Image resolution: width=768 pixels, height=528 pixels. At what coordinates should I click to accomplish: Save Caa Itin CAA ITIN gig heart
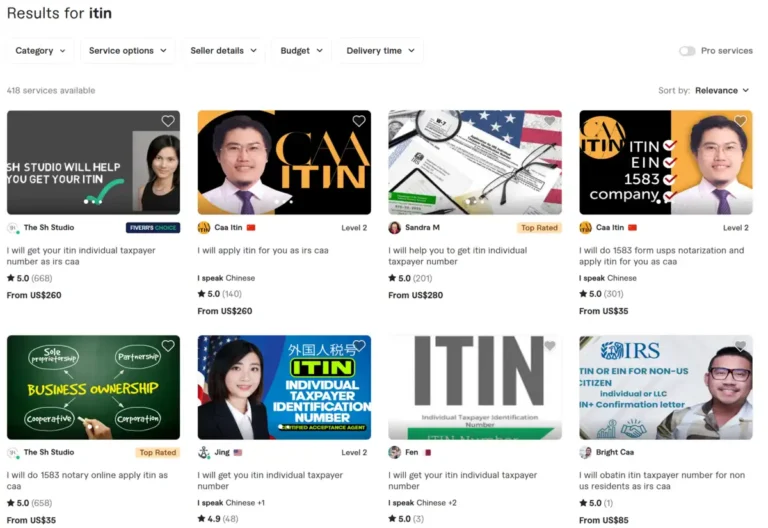(x=359, y=120)
